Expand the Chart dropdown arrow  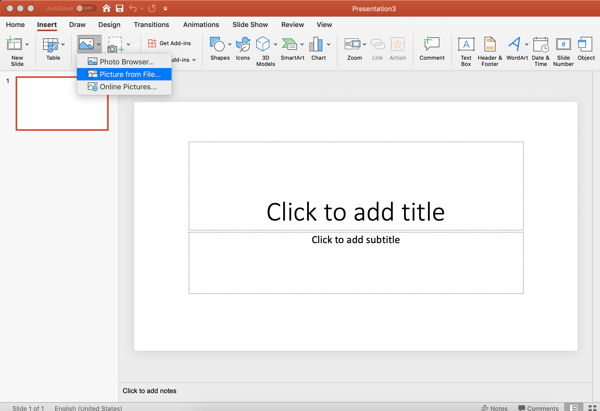[328, 44]
